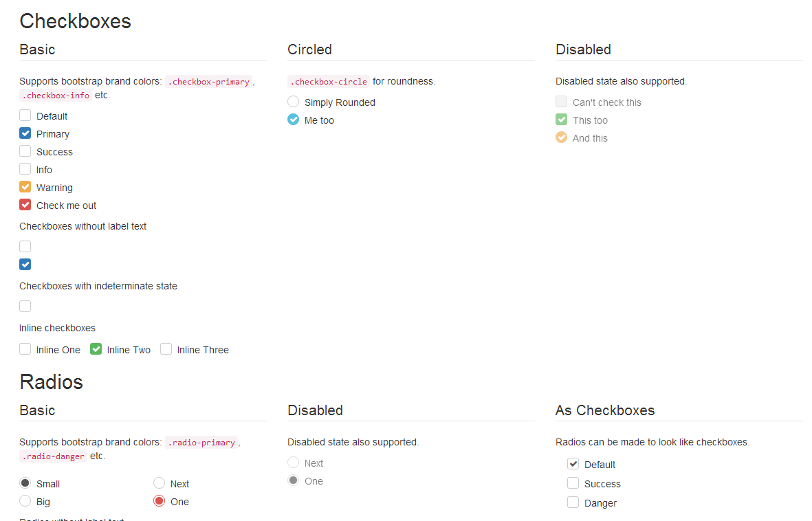This screenshot has height=521, width=812.
Task: Tick the Success checkbox in Basic checkboxes
Action: click(25, 151)
